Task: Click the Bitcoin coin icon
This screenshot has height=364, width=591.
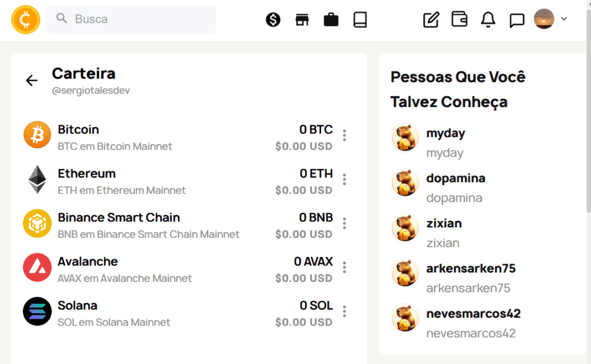Action: 37,135
